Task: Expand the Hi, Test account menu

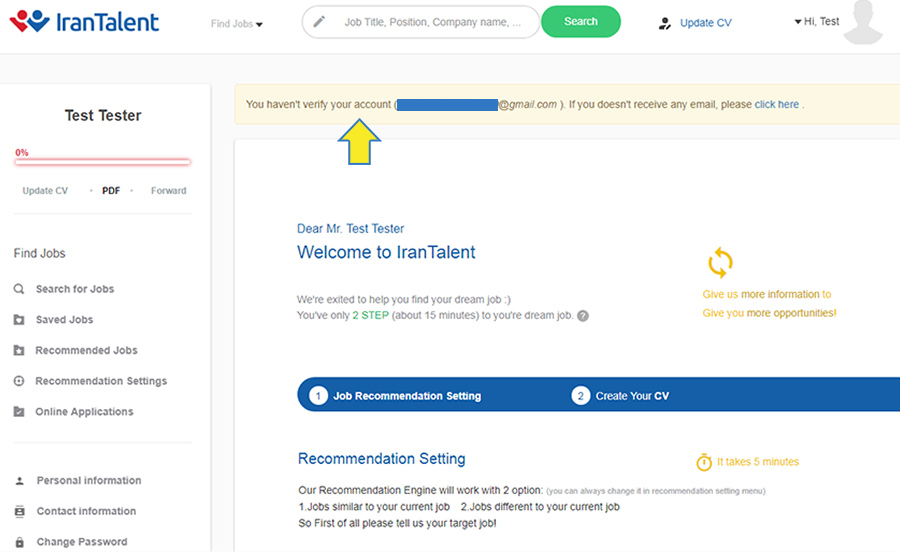Action: (x=816, y=21)
